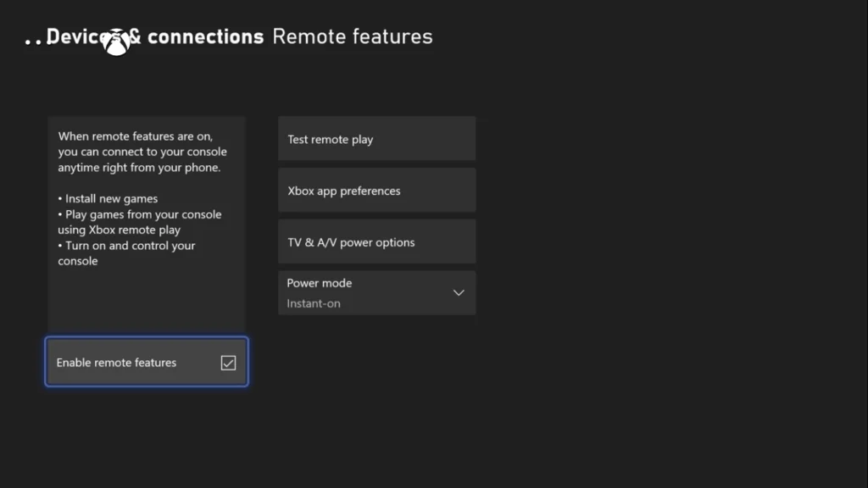Click 'When remote features are on' description paragraph
The height and width of the screenshot is (488, 868).
click(142, 152)
